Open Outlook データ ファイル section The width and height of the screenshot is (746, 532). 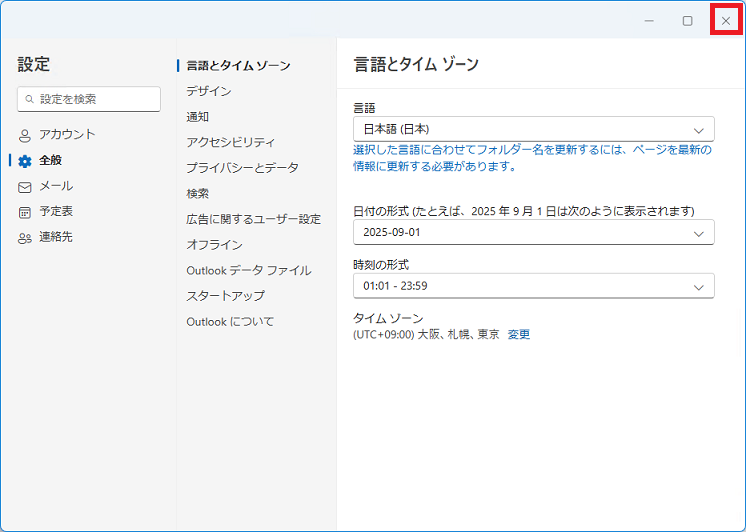pos(248,270)
